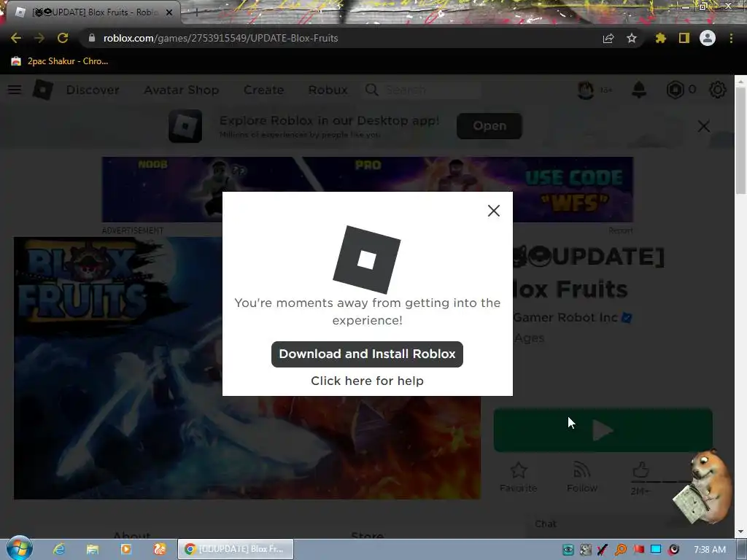Viewport: 747px width, 560px height.
Task: Like the game with thumbs up icon
Action: point(640,470)
